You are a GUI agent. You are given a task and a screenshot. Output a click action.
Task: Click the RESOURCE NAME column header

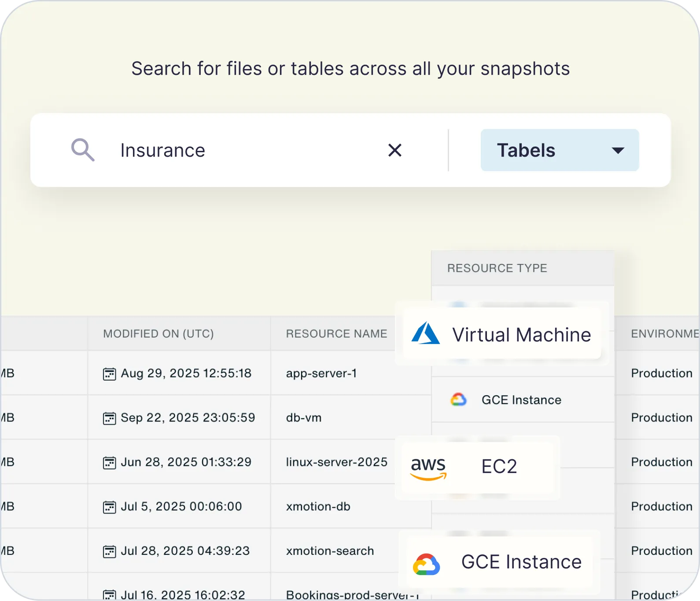336,333
